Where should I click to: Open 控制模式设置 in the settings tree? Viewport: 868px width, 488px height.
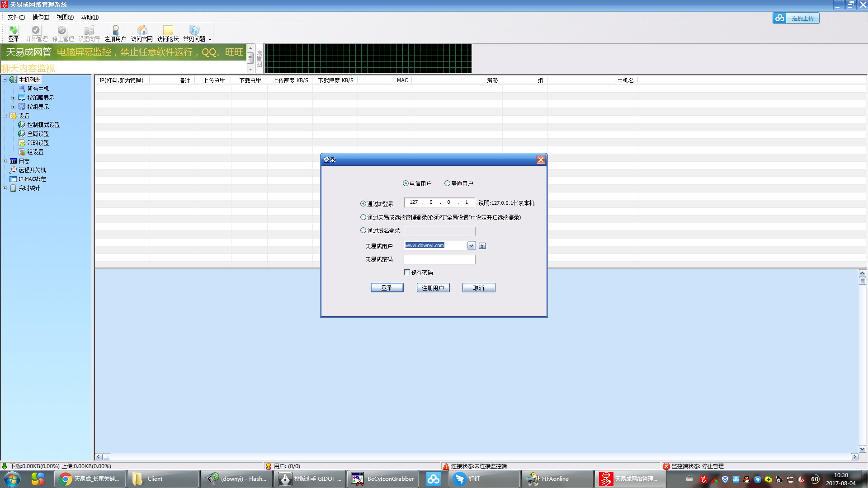(43, 125)
